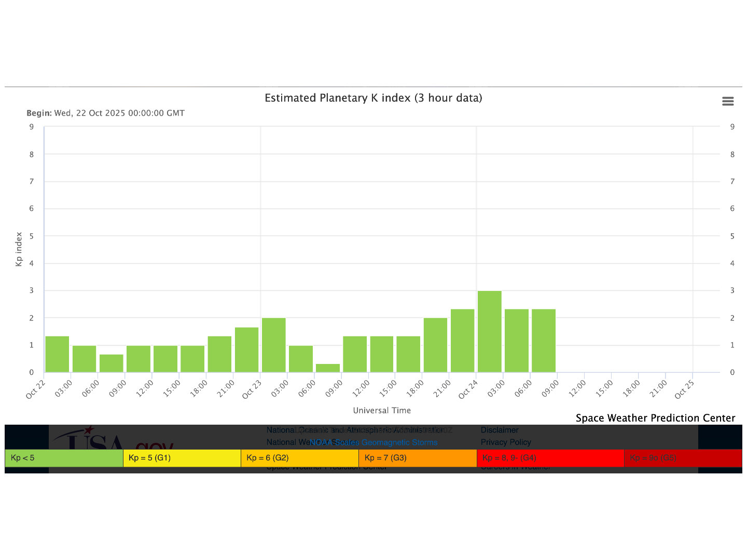The width and height of the screenshot is (747, 560).
Task: Select the Kp = 6 (G2) legend swatch
Action: (299, 458)
